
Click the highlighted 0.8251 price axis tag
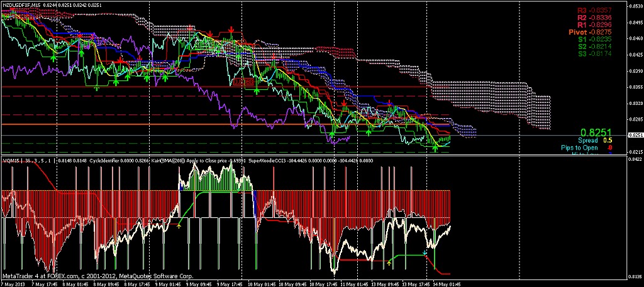(x=635, y=135)
